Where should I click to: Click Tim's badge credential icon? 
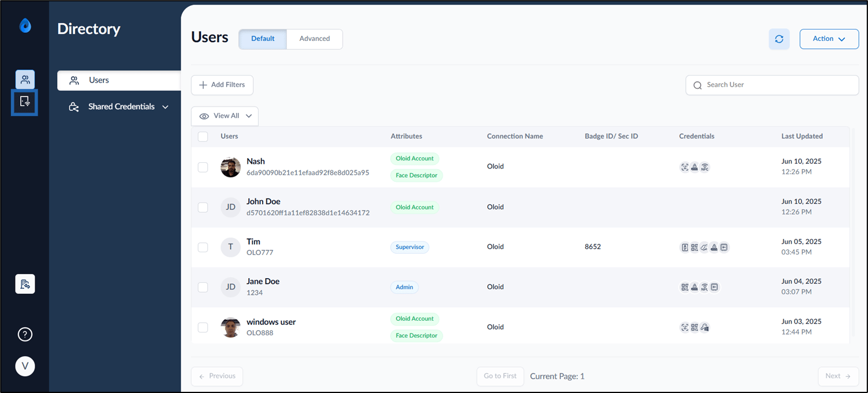tap(684, 247)
